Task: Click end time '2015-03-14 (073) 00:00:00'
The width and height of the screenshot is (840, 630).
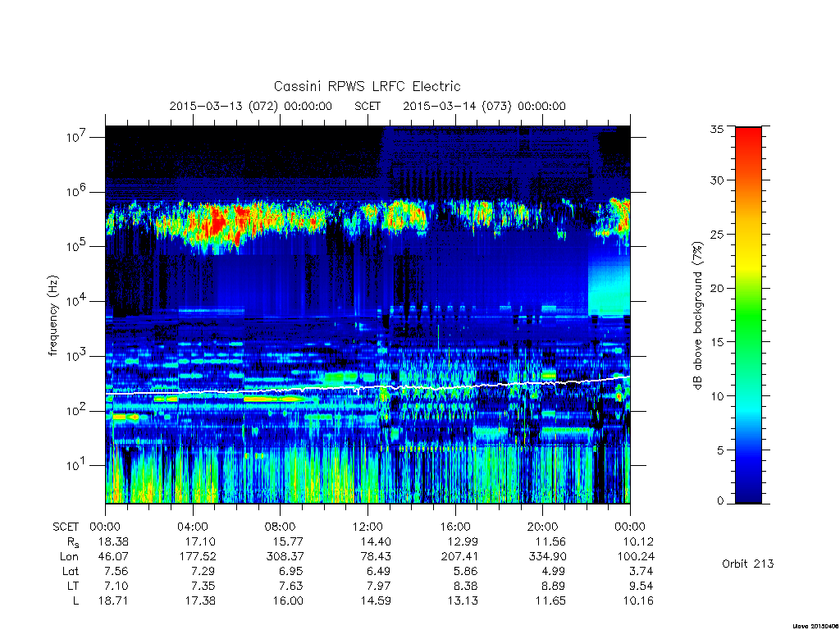Action: click(484, 106)
